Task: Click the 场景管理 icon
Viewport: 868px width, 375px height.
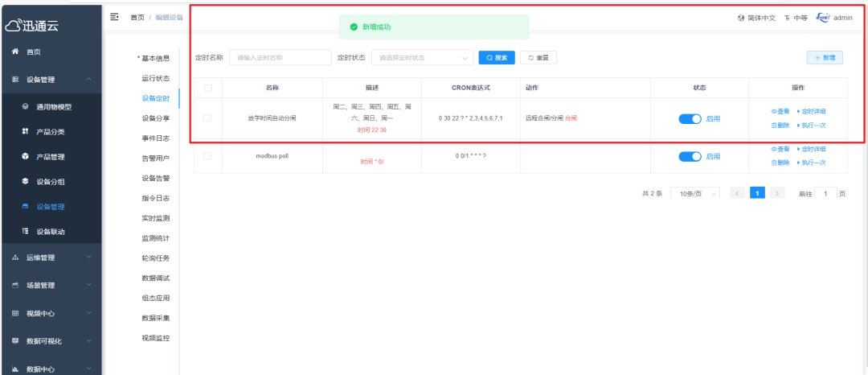Action: 15,285
